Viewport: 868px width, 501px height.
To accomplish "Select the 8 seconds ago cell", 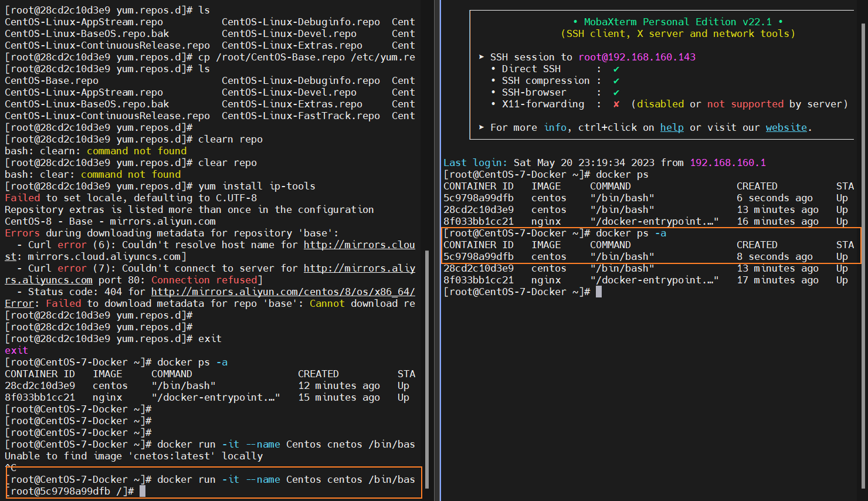I will 775,256.
